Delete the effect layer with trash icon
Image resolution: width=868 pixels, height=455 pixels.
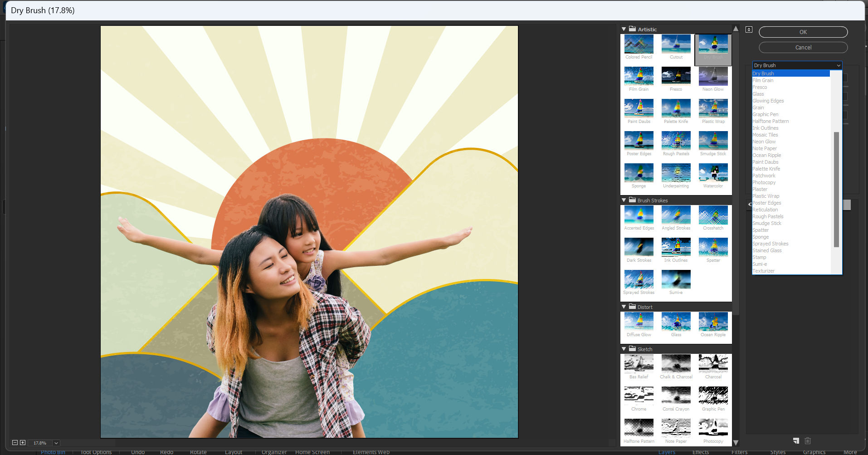[808, 440]
